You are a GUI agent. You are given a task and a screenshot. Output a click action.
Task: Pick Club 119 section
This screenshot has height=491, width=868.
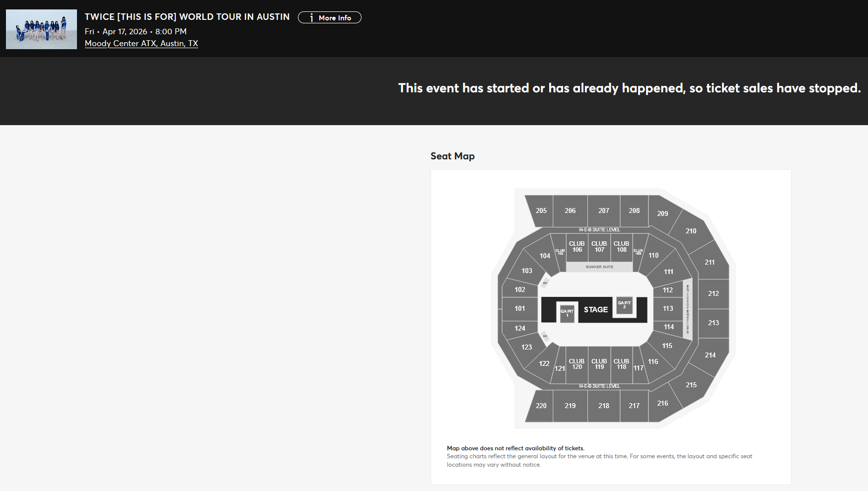tap(599, 364)
